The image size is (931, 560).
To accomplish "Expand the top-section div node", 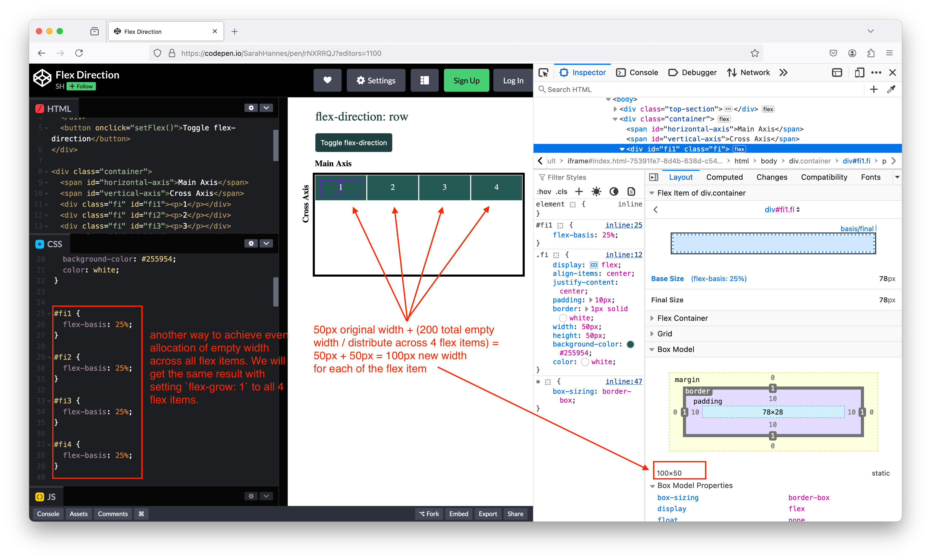I will (615, 109).
